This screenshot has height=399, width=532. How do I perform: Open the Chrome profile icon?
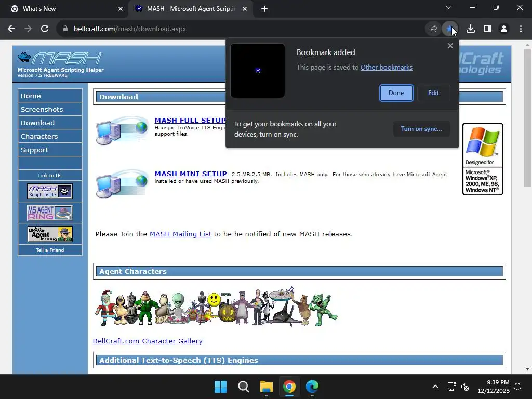[504, 29]
